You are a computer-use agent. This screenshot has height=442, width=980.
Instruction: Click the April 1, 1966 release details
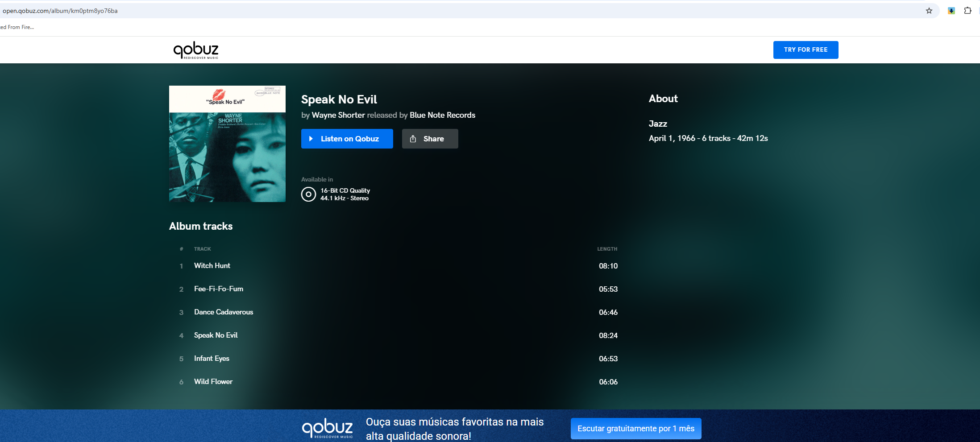click(708, 138)
